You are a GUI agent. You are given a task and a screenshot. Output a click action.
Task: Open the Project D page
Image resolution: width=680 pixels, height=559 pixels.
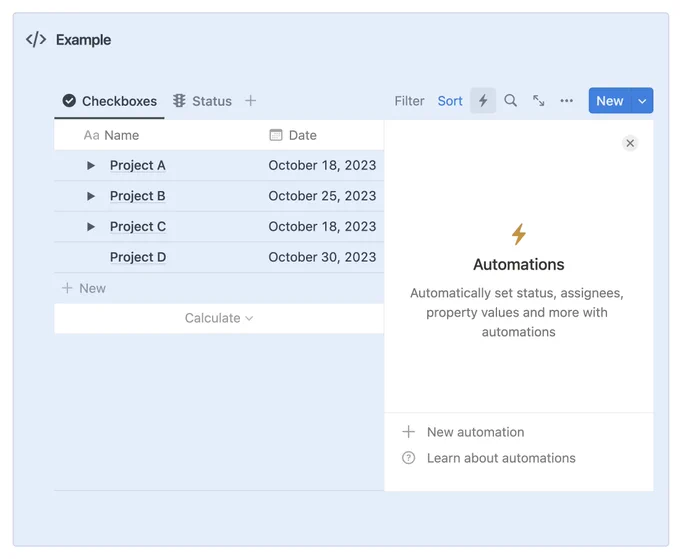coord(138,257)
